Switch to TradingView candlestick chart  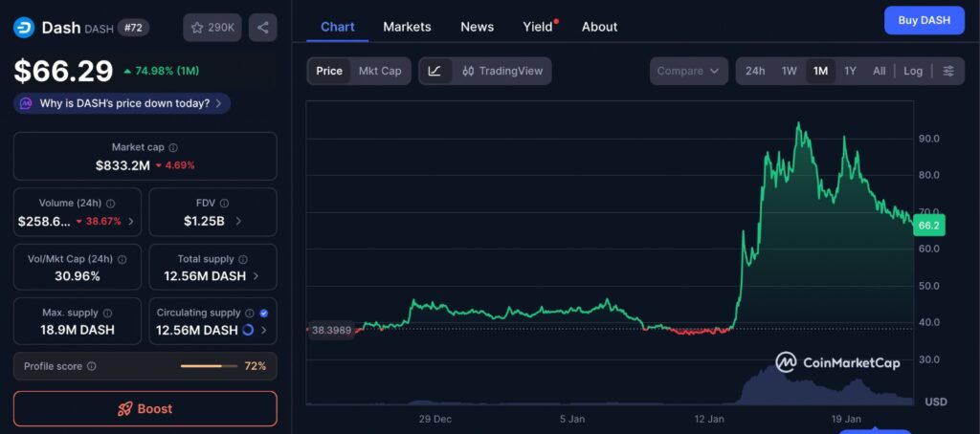pos(502,71)
